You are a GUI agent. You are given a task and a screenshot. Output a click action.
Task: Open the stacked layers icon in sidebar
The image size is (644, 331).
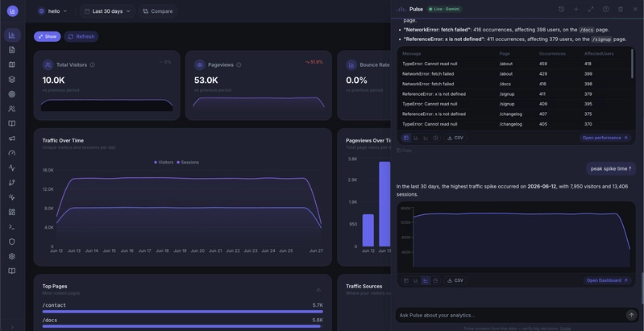(x=12, y=80)
